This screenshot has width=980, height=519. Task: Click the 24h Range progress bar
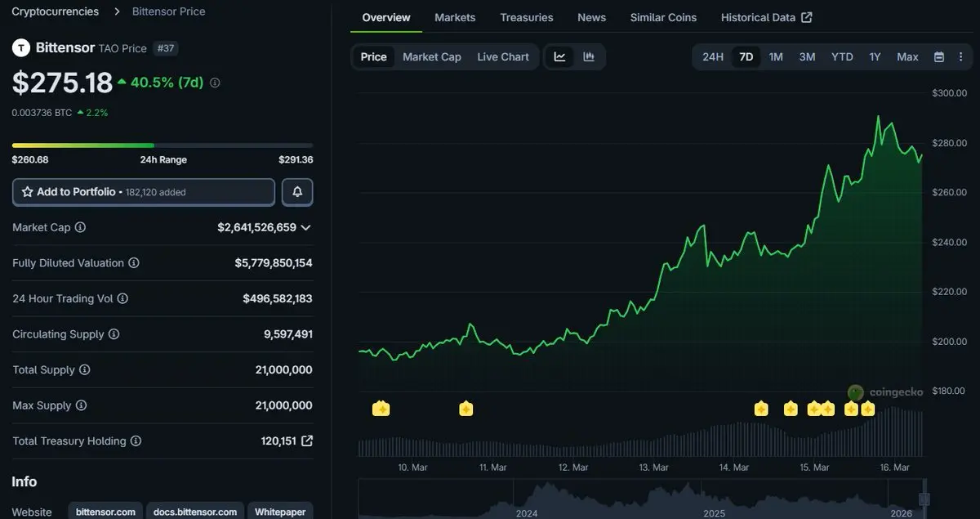163,145
